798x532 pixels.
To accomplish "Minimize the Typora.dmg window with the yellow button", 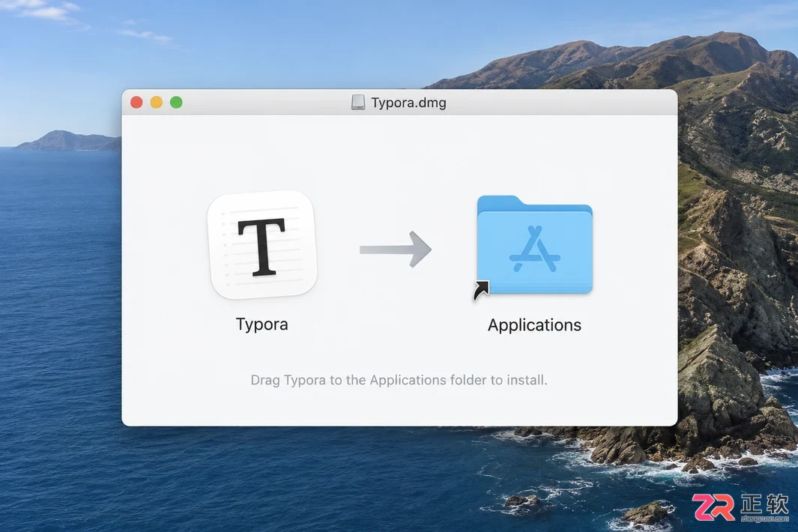I will coord(157,103).
